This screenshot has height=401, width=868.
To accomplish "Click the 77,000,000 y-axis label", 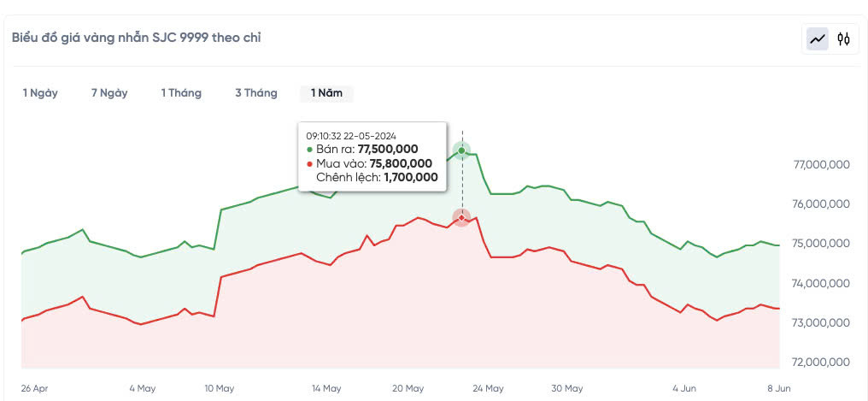I will click(821, 164).
